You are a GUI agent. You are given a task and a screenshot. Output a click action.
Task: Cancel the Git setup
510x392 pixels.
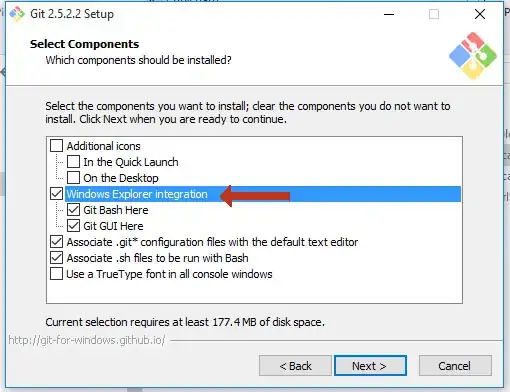pyautogui.click(x=455, y=366)
